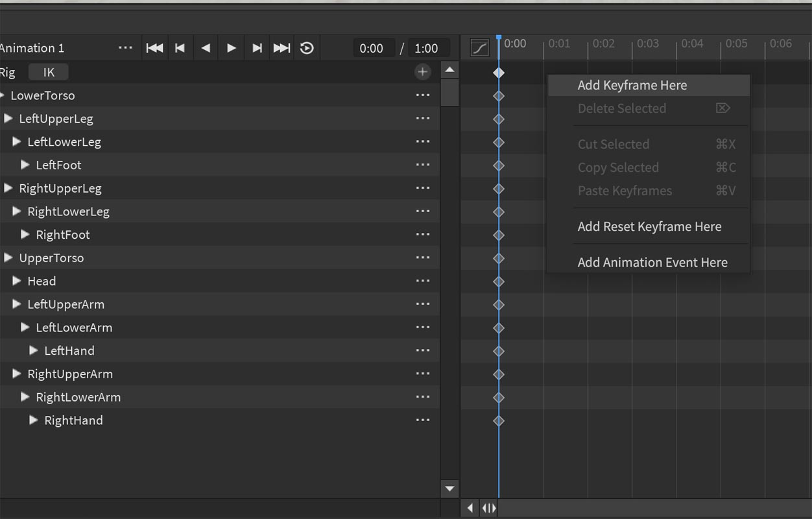Select the LowerTorso track label

43,95
